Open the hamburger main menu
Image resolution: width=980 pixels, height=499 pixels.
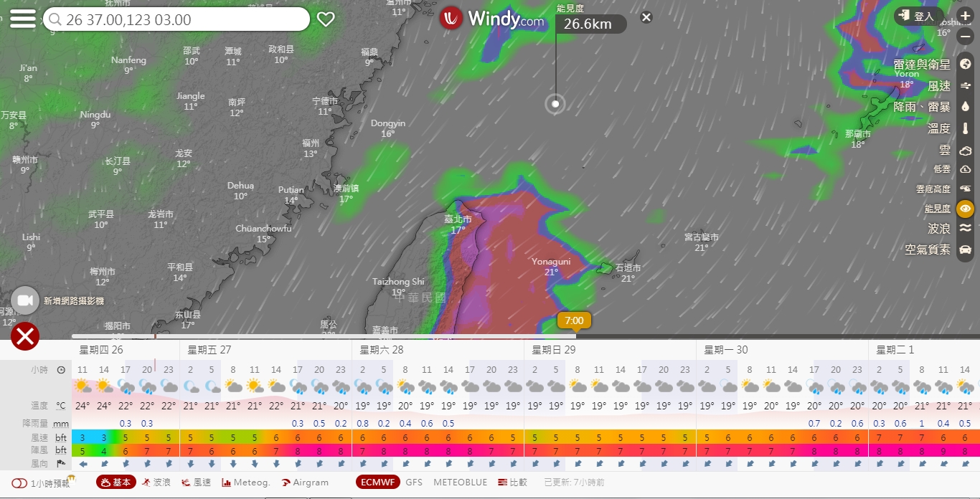click(23, 19)
